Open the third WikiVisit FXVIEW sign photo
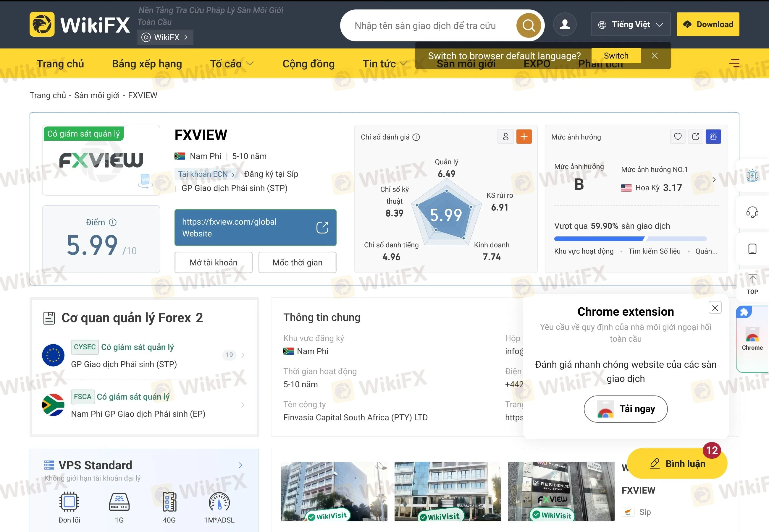 (561, 491)
